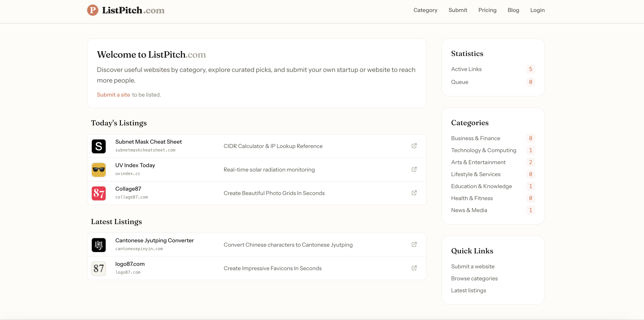Image resolution: width=644 pixels, height=320 pixels.
Task: Click Login in the top navigation
Action: coord(537,10)
